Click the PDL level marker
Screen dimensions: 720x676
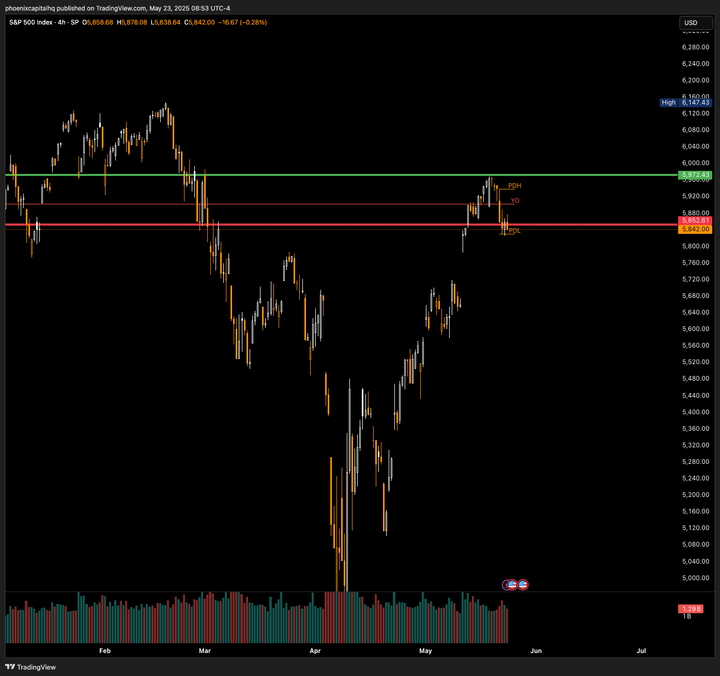(514, 231)
